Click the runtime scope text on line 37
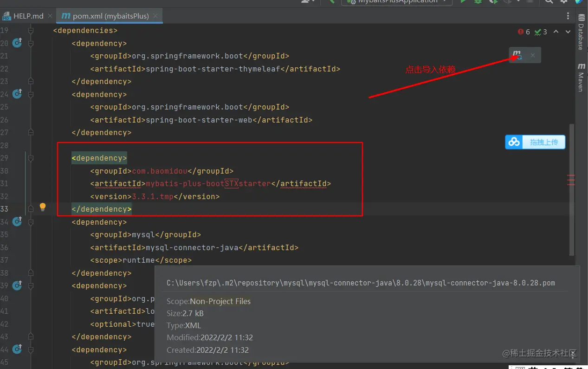This screenshot has width=588, height=369. click(139, 260)
